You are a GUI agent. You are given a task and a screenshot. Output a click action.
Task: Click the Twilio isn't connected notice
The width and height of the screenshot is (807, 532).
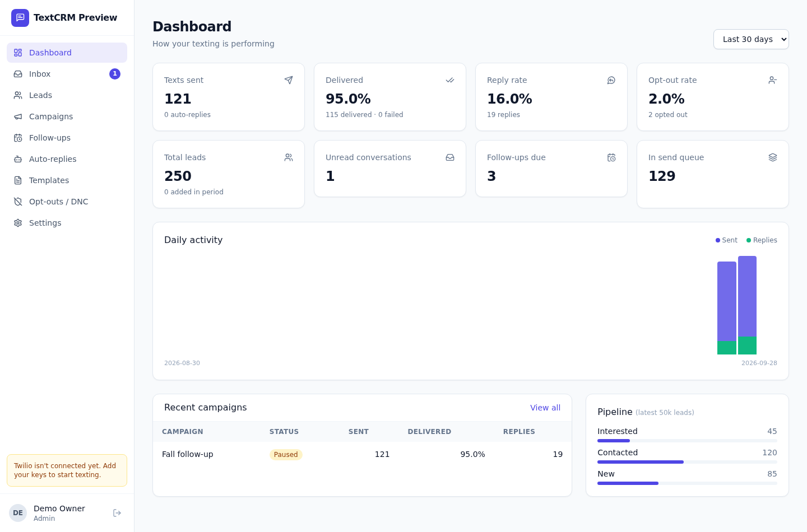pyautogui.click(x=67, y=470)
